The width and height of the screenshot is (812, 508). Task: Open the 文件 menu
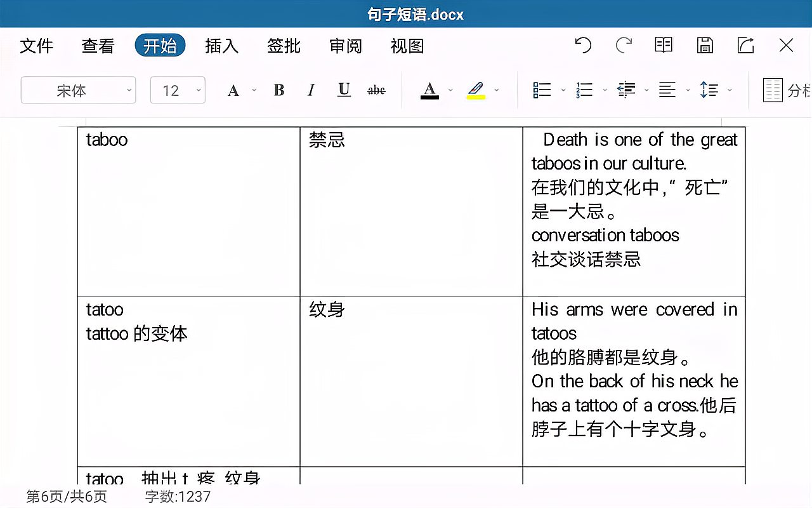(37, 46)
